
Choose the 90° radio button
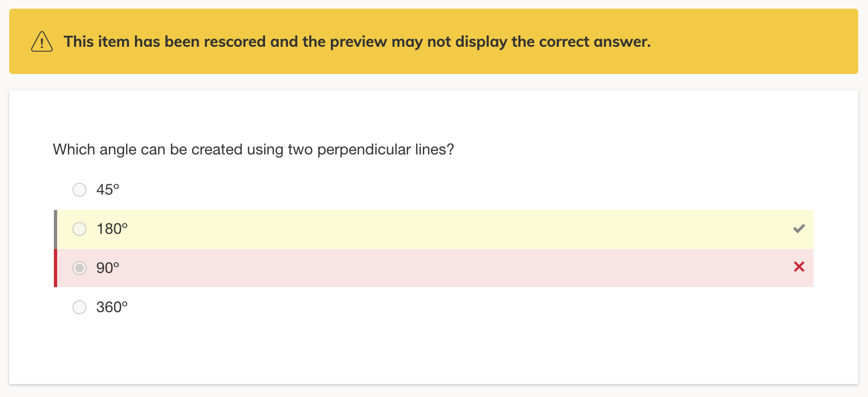[79, 268]
